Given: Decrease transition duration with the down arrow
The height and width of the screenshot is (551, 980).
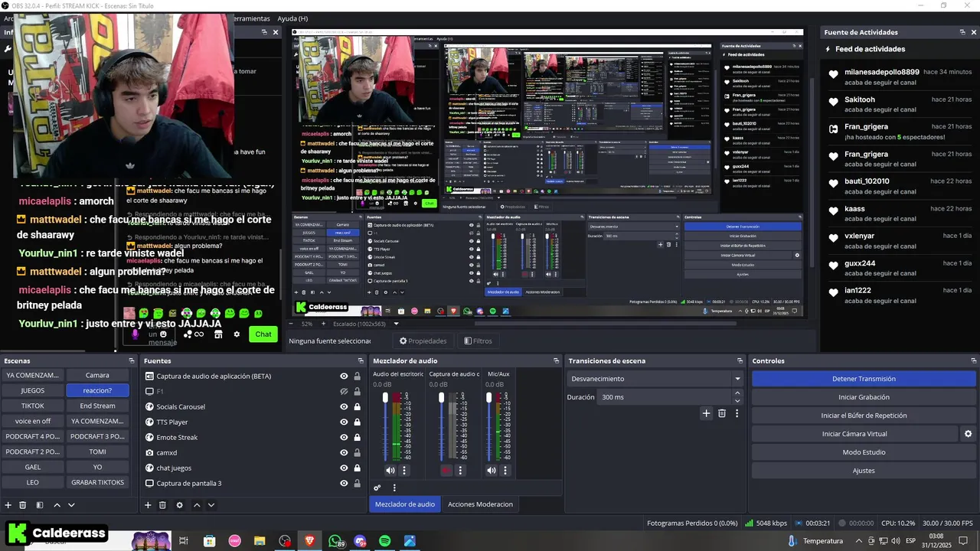Looking at the screenshot, I should coord(737,401).
